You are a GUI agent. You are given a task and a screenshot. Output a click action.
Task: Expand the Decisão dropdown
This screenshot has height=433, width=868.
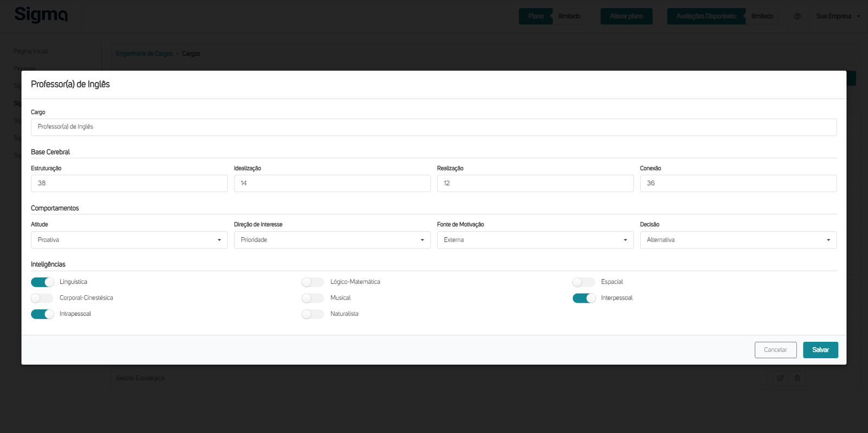[738, 240]
